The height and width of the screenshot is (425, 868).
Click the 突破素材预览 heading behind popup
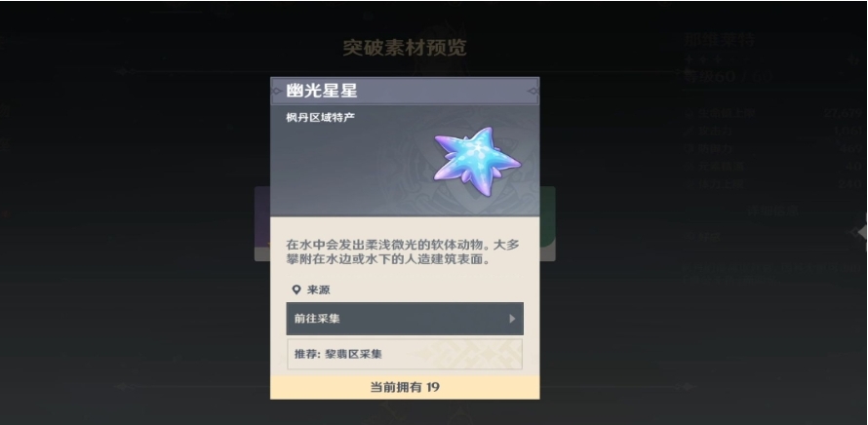point(405,48)
